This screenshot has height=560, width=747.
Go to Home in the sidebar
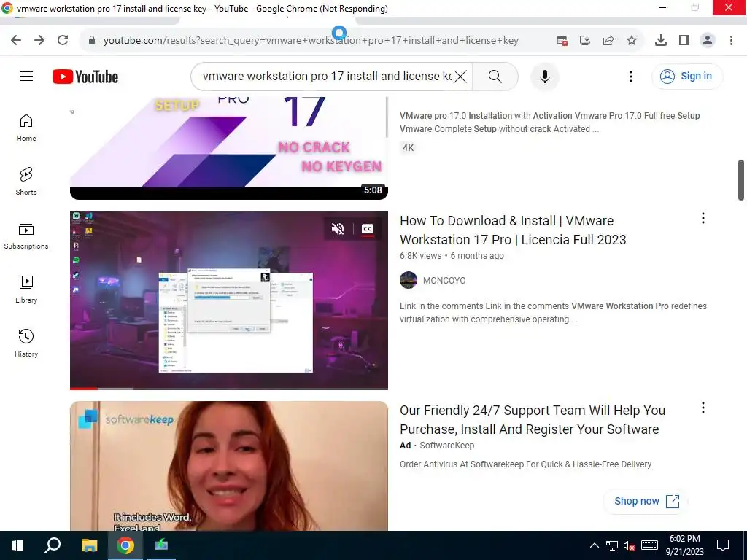click(x=26, y=128)
